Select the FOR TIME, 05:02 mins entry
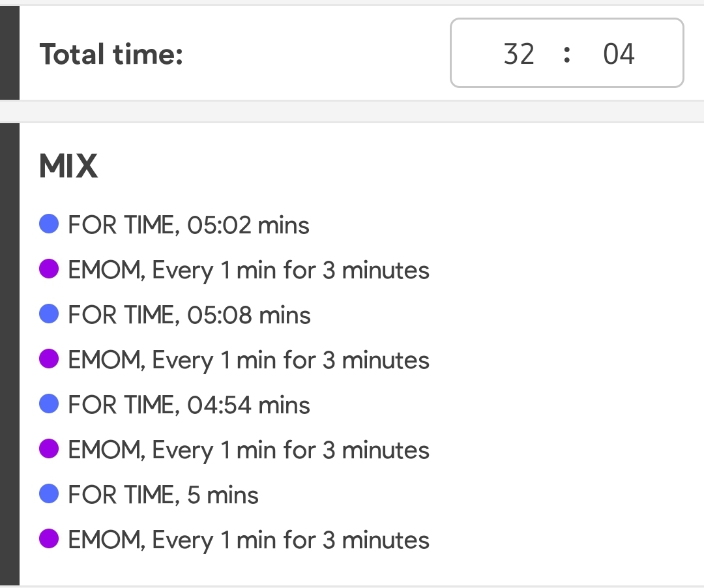704x588 pixels. coord(188,225)
